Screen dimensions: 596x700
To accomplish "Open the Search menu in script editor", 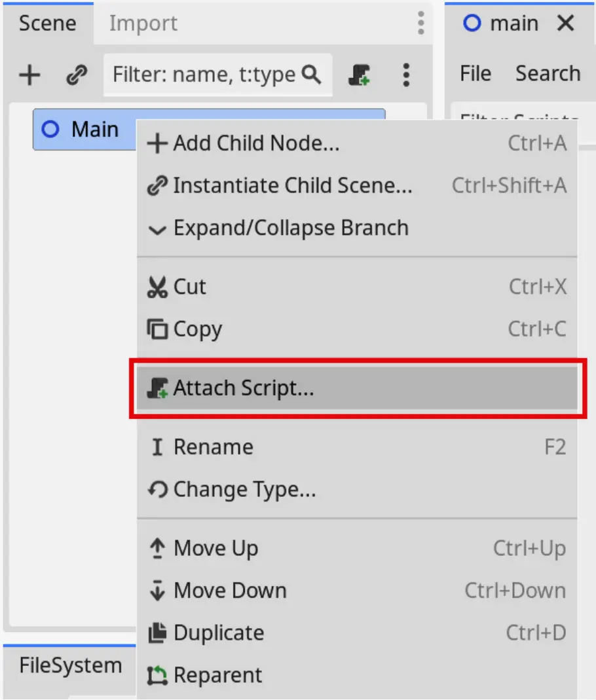I will (548, 73).
